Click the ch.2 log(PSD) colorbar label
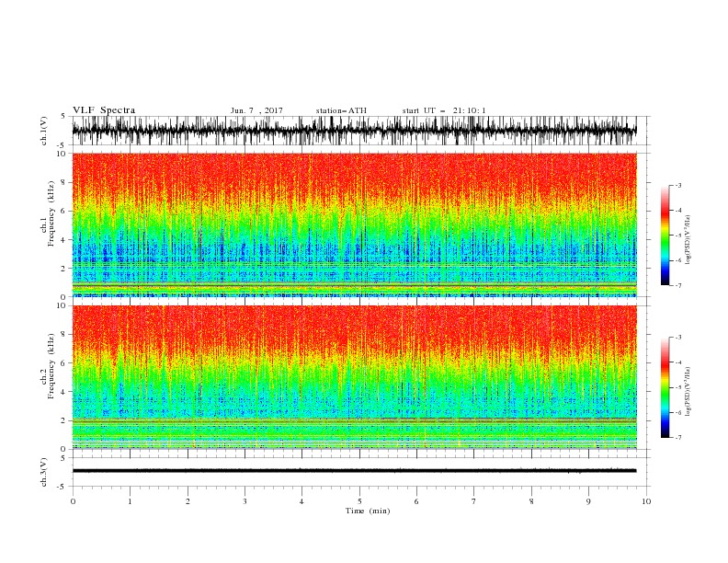 pos(688,392)
